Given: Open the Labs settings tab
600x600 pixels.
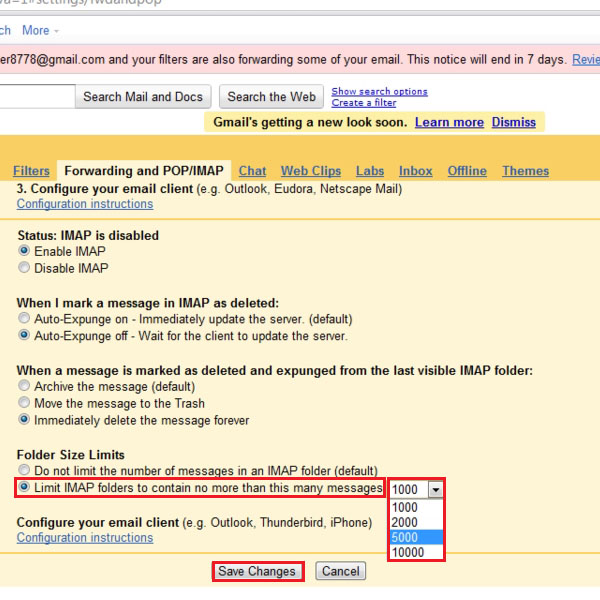Looking at the screenshot, I should click(x=370, y=171).
